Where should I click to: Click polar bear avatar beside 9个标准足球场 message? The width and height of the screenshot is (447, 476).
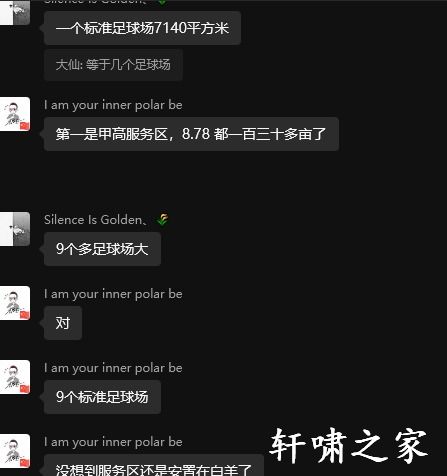pyautogui.click(x=15, y=377)
